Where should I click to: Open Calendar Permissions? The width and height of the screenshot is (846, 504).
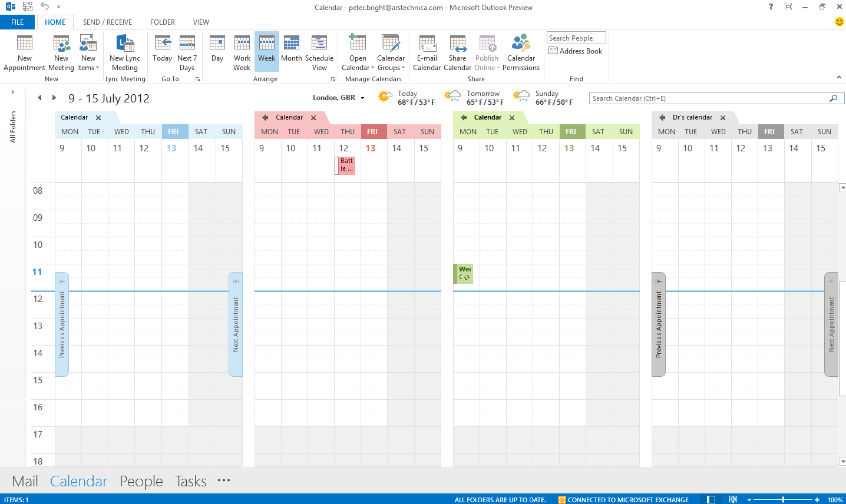tap(521, 52)
